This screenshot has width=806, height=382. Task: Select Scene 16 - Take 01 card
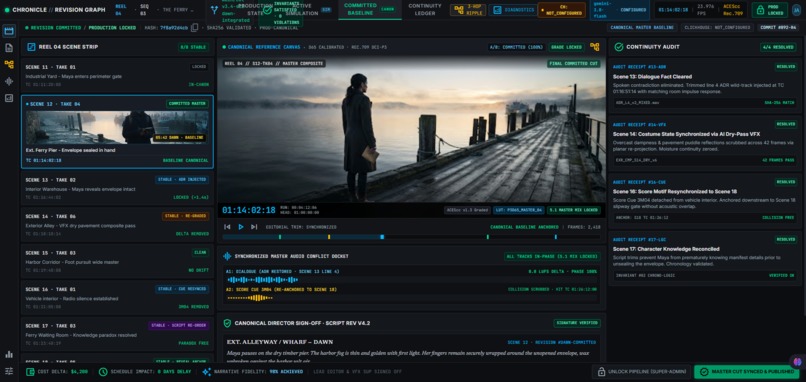[117, 298]
